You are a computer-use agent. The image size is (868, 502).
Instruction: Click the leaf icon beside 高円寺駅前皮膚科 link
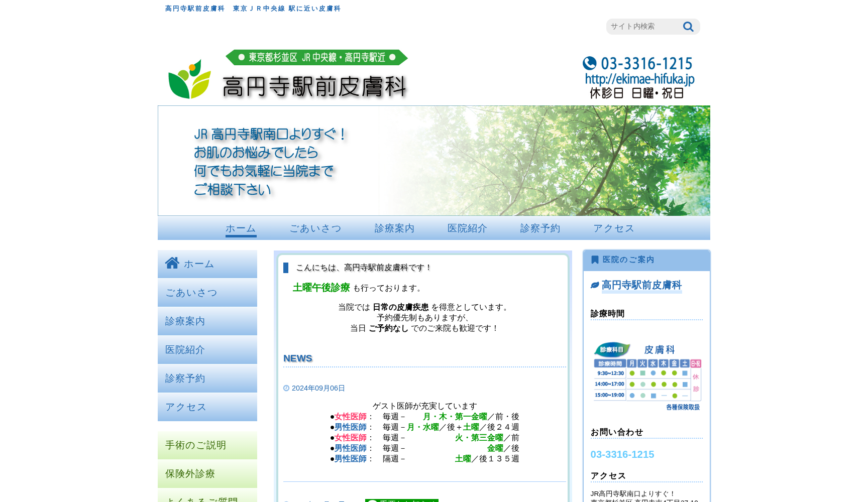pos(595,284)
